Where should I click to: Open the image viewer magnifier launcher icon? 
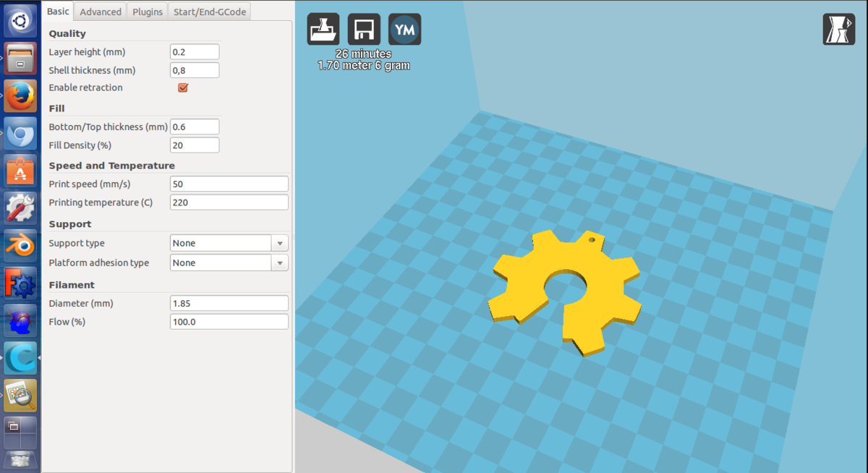pos(20,396)
